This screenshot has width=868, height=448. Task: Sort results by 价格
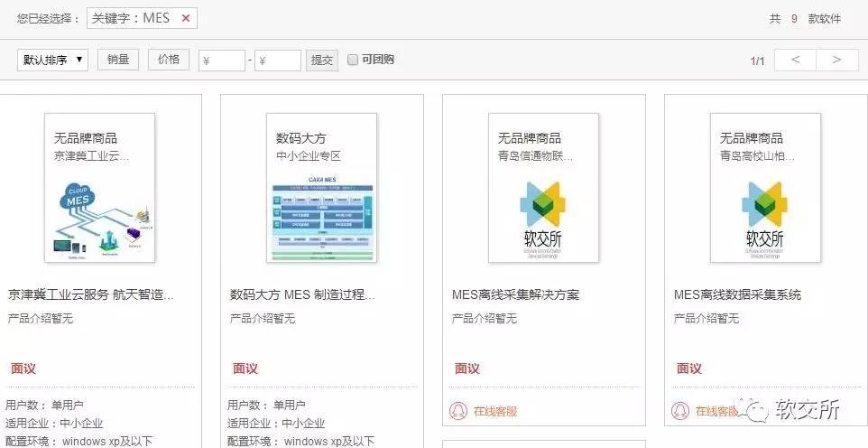(169, 60)
